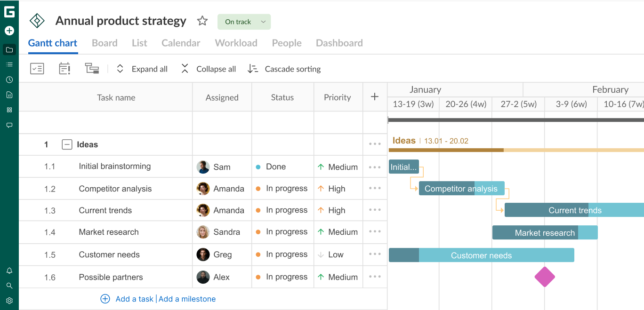The height and width of the screenshot is (310, 644).
Task: Open the ellipsis menu for Competitor analysis
Action: 375,188
